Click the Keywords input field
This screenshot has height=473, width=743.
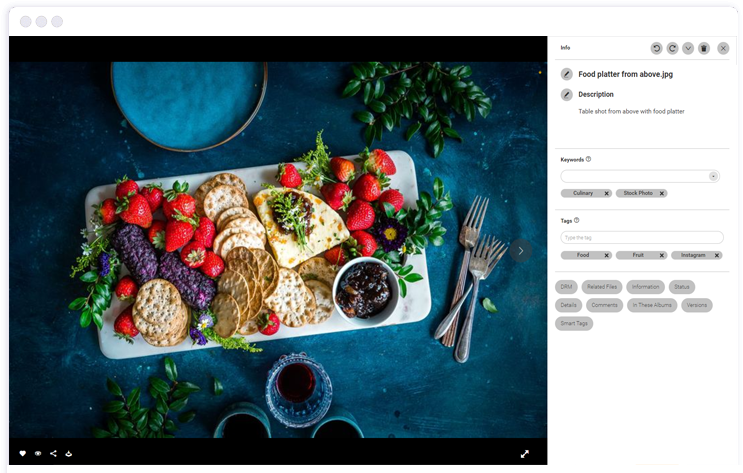click(x=640, y=176)
